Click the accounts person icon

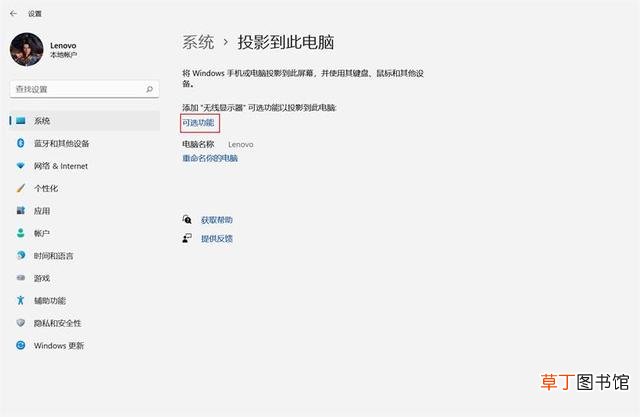[21, 233]
